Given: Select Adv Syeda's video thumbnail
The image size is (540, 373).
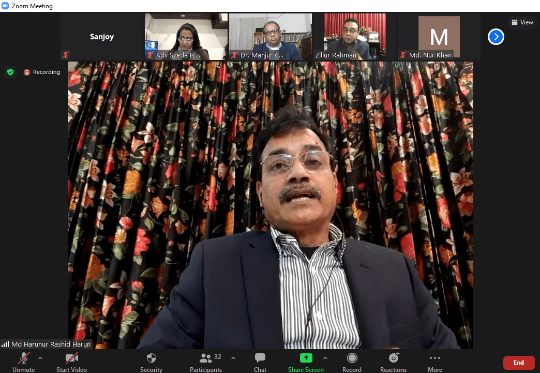Looking at the screenshot, I should [186, 37].
